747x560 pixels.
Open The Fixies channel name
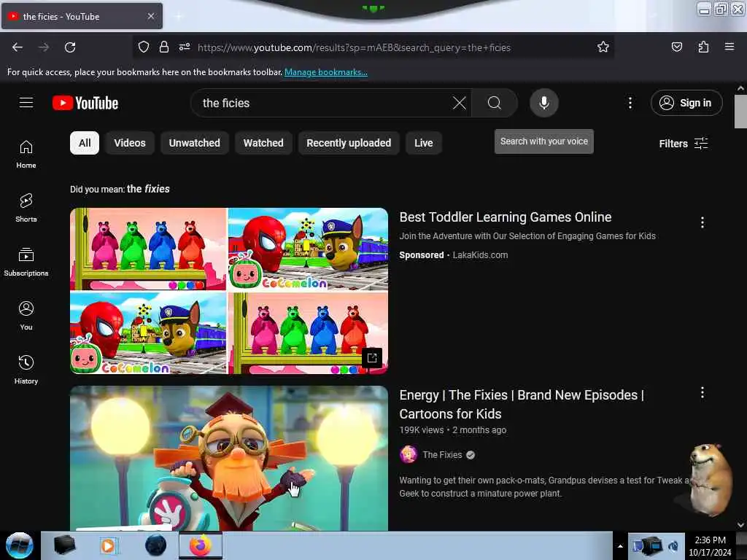[x=442, y=455]
